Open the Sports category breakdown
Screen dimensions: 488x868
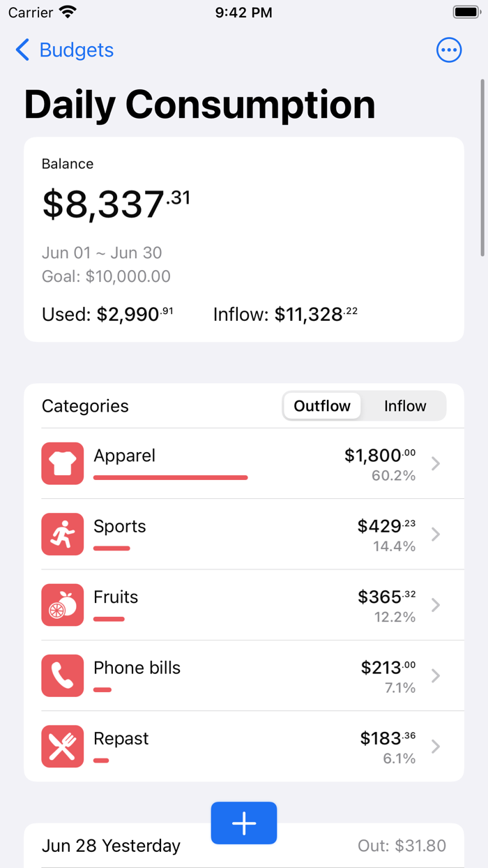[x=436, y=534]
